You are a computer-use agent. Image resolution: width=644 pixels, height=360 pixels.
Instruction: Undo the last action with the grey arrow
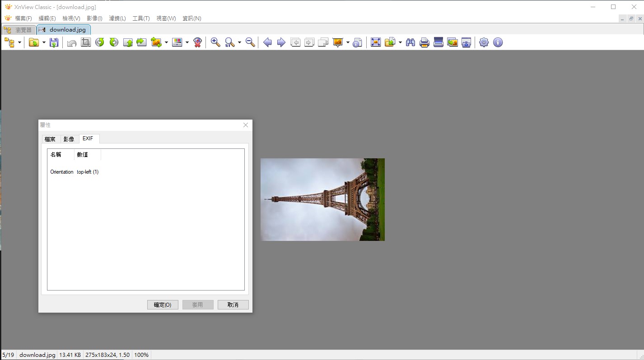pos(71,42)
